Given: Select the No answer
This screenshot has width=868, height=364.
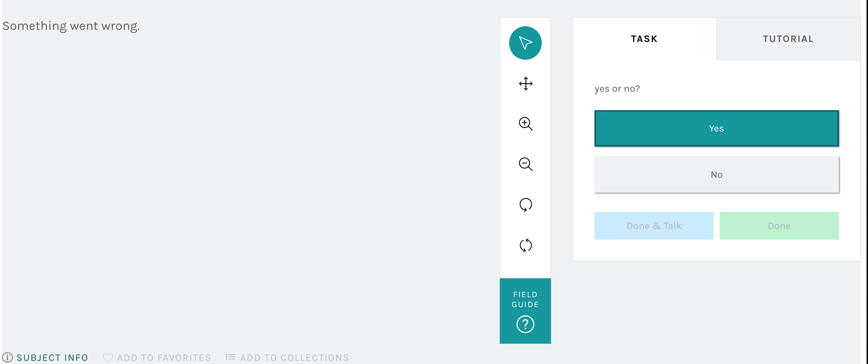Looking at the screenshot, I should (x=716, y=174).
